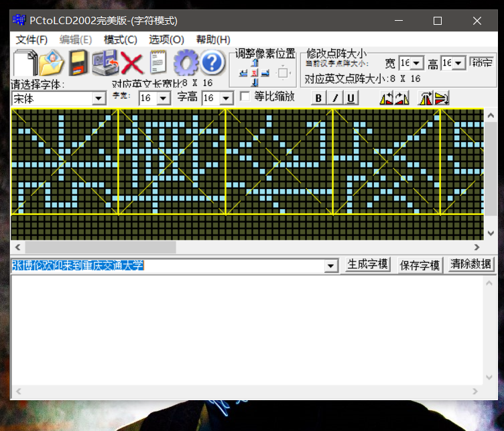Click the floppy disk save icon
Screen dimensions: 504x431
(78, 62)
